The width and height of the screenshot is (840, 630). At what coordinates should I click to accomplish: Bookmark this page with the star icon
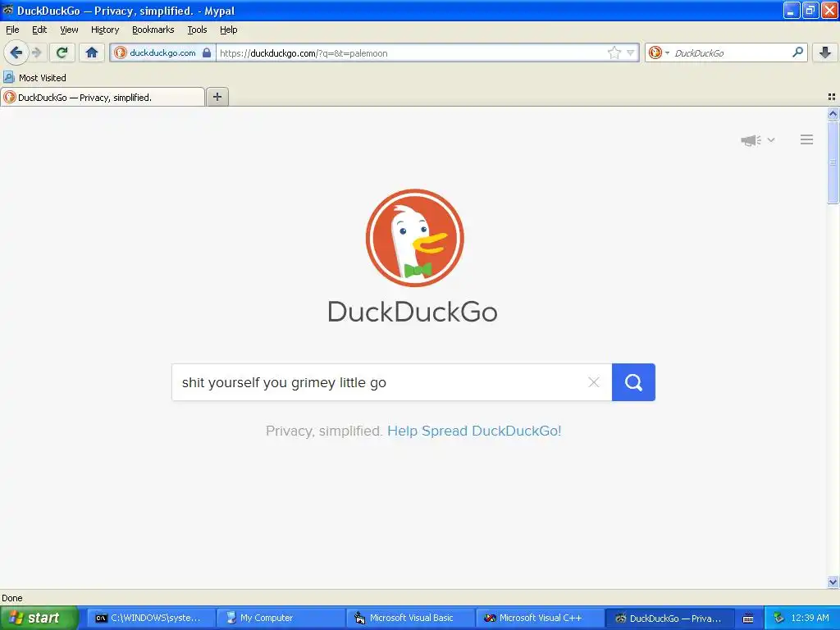click(614, 52)
